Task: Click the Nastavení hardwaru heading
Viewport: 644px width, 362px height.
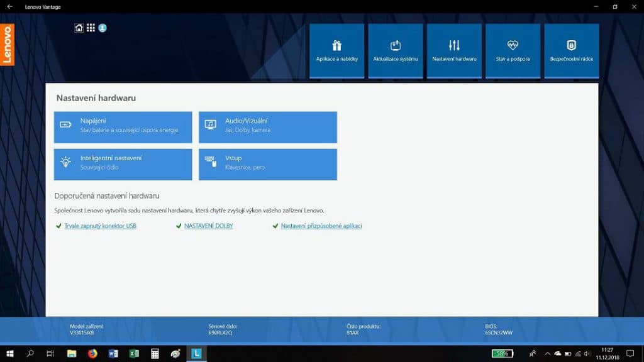Action: click(x=96, y=98)
